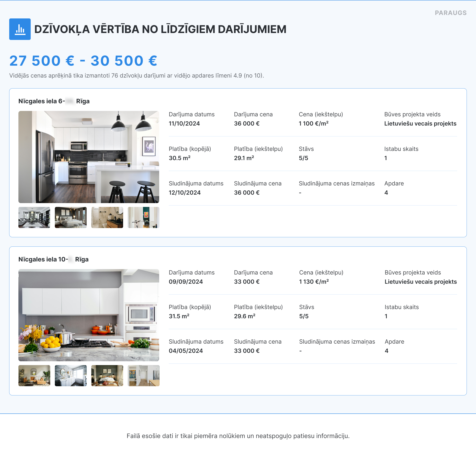The height and width of the screenshot is (458, 476).
Task: Select listing date 12/10/2024
Action: point(184,193)
